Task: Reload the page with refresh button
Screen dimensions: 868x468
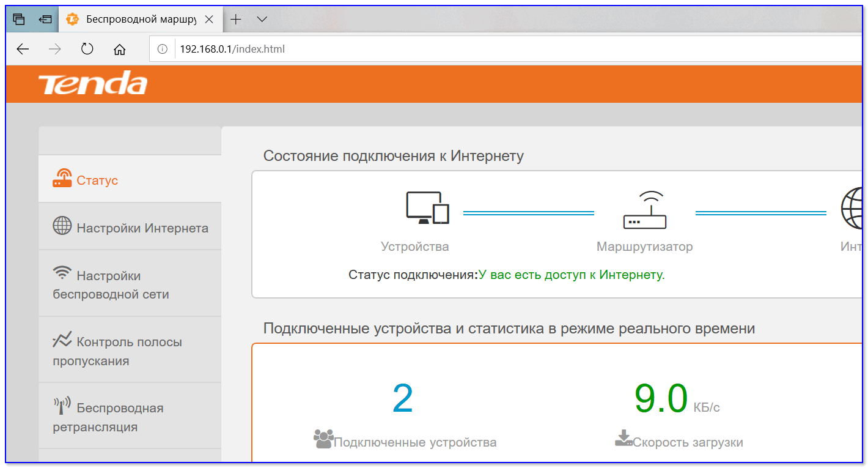Action: [87, 49]
